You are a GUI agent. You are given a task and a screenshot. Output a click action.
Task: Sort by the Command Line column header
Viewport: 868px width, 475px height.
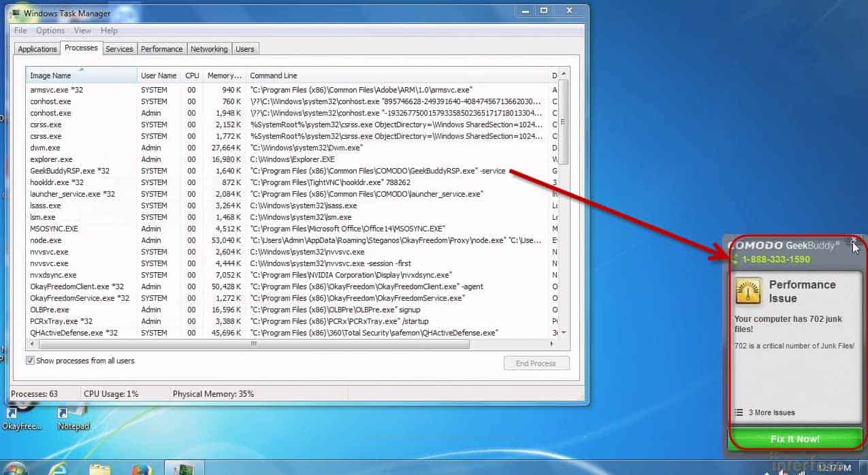398,76
